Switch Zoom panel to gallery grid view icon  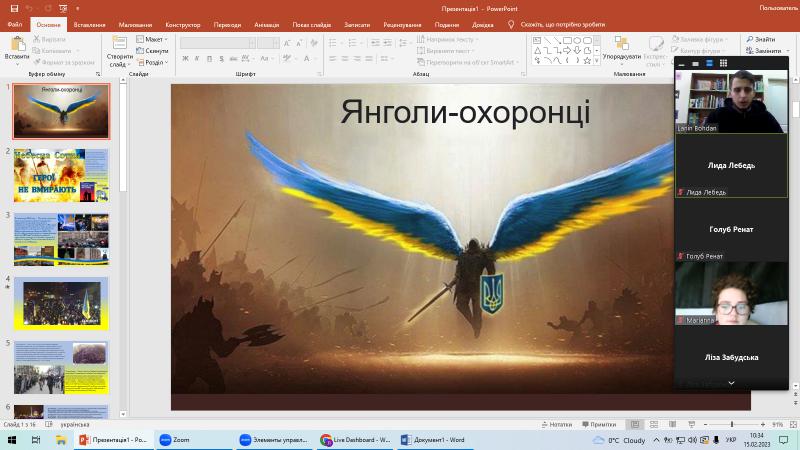(723, 63)
